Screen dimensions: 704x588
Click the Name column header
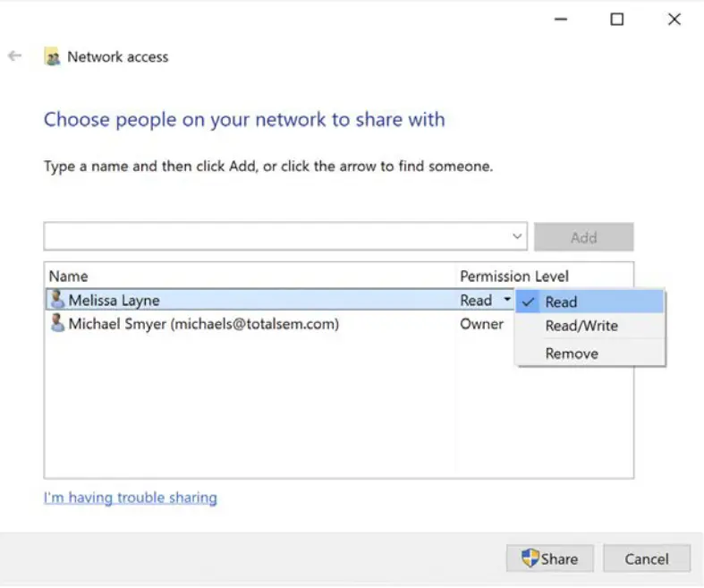point(69,276)
